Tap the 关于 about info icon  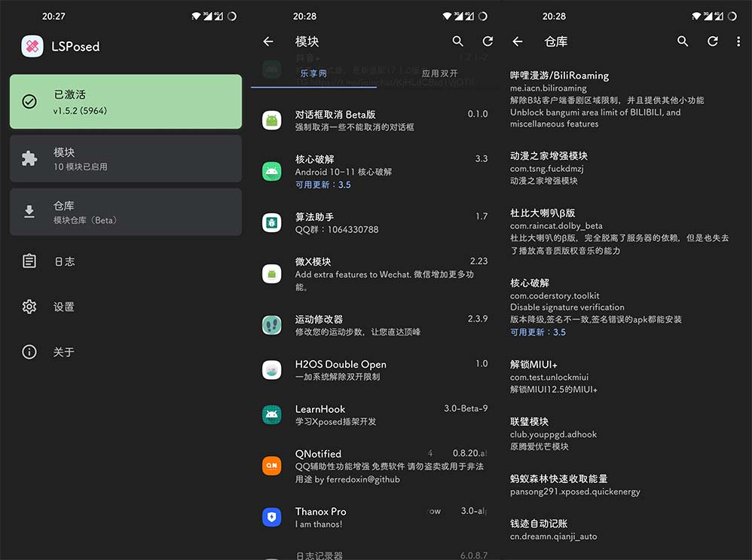29,352
